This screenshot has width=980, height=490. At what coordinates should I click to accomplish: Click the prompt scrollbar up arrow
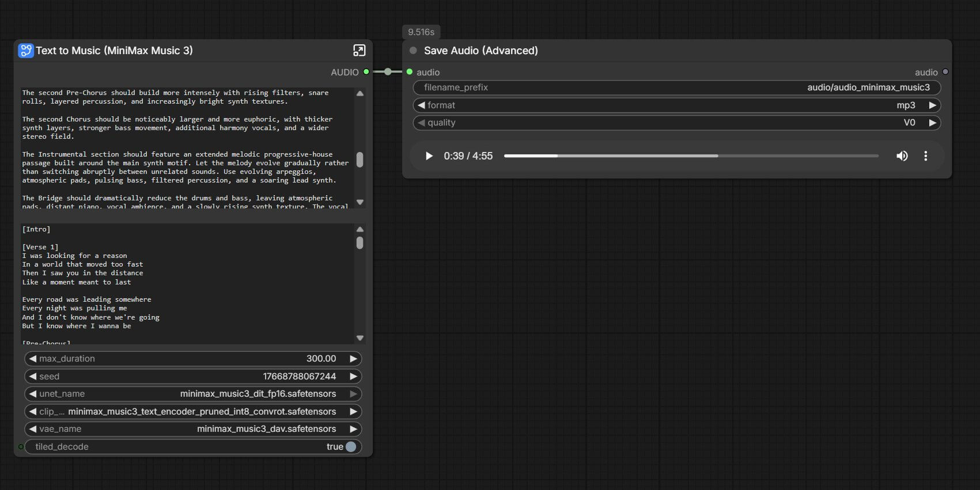pyautogui.click(x=360, y=93)
